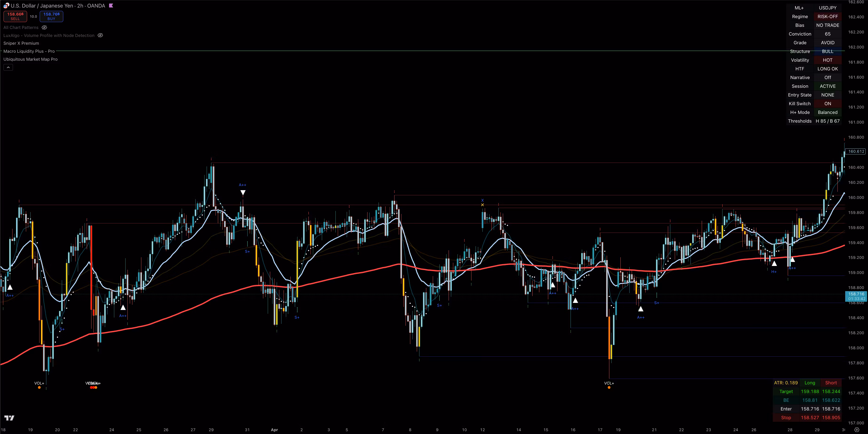Click the ATR: 0.189 cell

786,383
